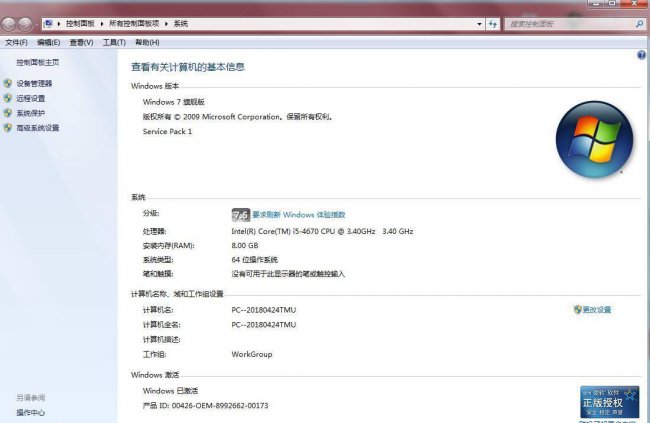Click the Service Pack 1 text
This screenshot has width=650, height=423.
coord(167,131)
